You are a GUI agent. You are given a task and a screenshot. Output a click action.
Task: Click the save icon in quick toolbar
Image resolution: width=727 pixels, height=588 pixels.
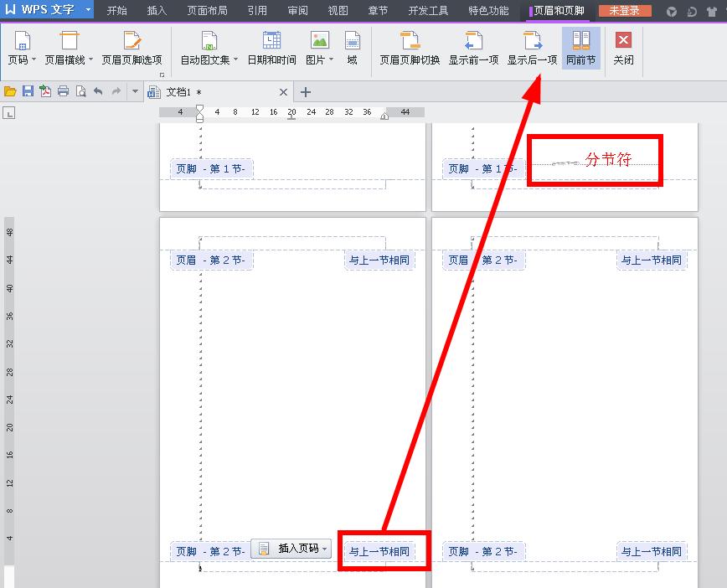tap(28, 91)
